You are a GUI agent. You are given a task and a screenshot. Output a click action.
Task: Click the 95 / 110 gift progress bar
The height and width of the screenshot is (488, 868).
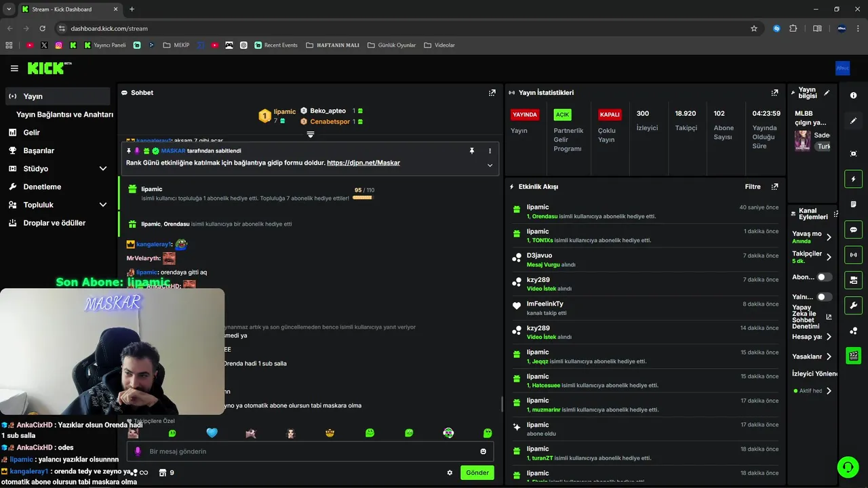tap(362, 198)
